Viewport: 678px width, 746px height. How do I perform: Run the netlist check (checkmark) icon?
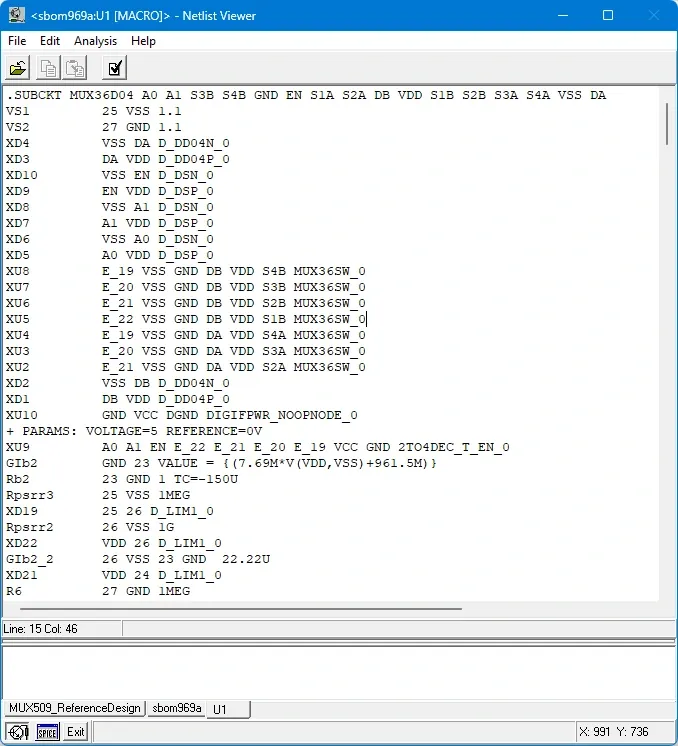[x=115, y=68]
